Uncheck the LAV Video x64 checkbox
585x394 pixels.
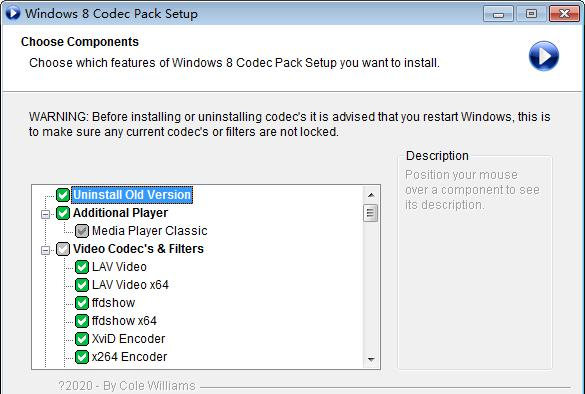[x=82, y=285]
